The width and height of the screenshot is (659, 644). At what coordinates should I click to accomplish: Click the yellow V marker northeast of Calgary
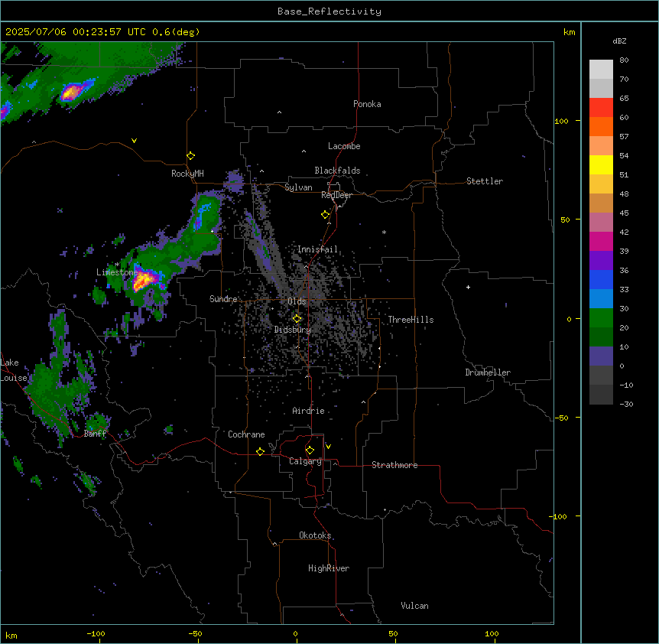click(328, 447)
